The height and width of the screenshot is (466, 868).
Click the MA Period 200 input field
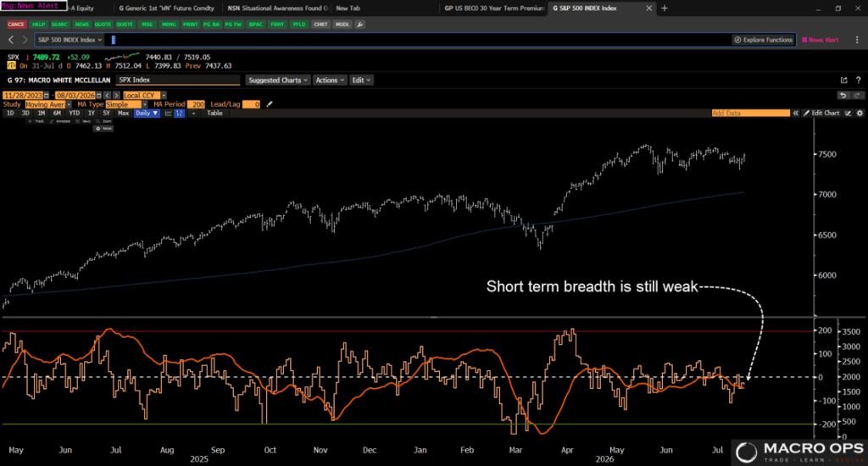coord(196,104)
